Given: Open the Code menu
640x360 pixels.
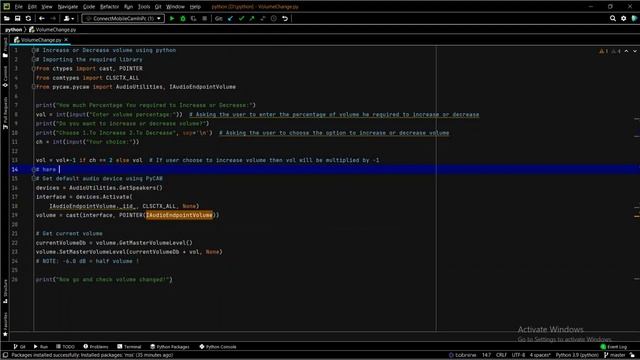Looking at the screenshot, I should 89,7.
